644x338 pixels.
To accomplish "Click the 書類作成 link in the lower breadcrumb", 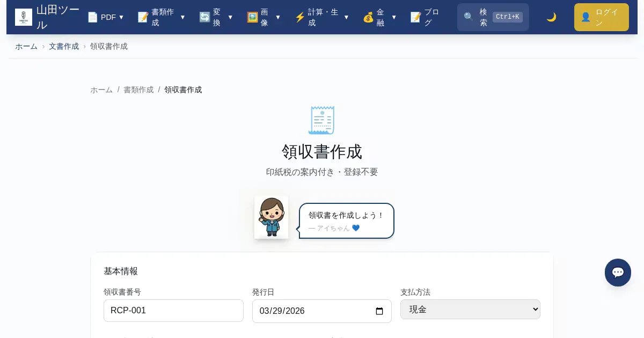I will (x=138, y=90).
